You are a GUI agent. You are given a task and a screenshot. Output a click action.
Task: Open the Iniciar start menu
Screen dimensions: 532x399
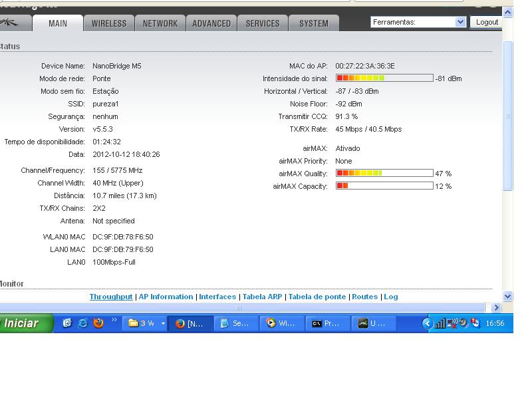coord(25,323)
